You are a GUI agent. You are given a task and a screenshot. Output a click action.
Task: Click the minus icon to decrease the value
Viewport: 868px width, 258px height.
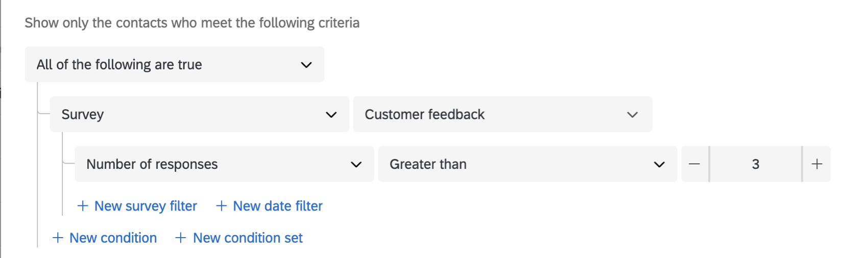point(694,164)
